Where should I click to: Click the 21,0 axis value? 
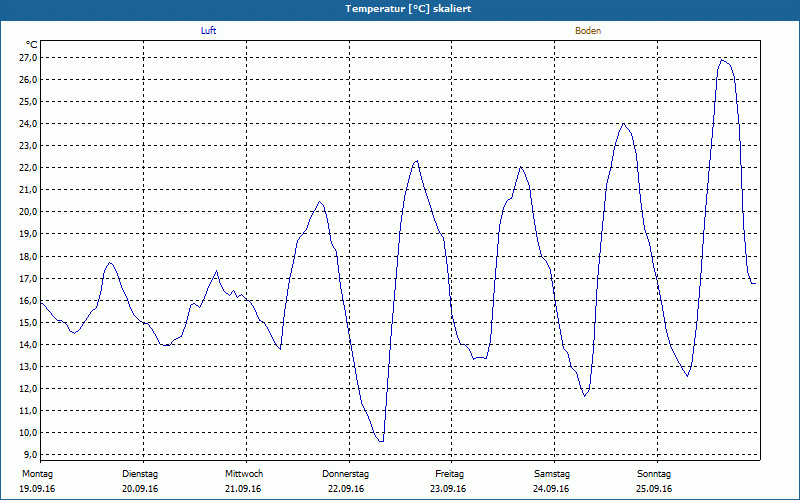28,190
